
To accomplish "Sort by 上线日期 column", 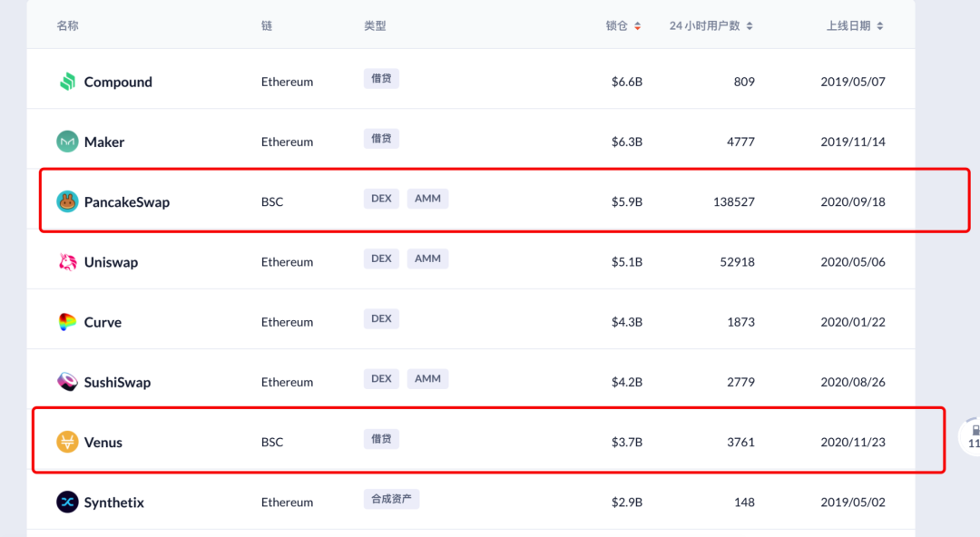I will click(x=854, y=26).
